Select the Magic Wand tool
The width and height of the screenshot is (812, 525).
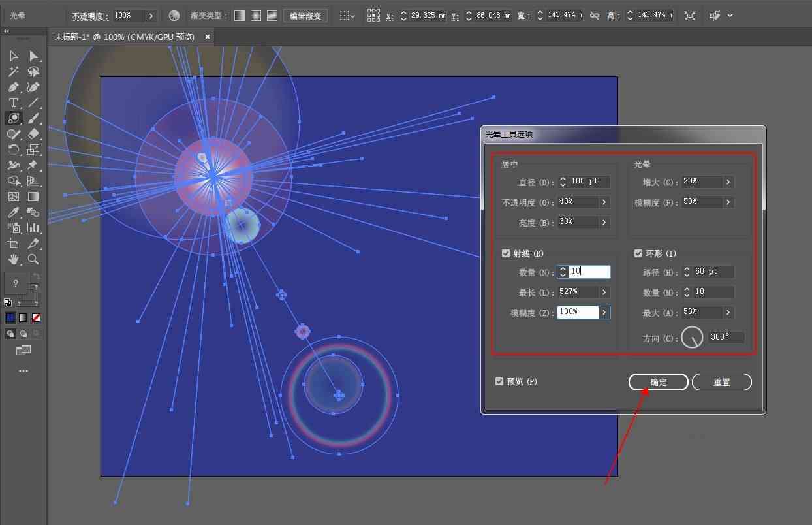[13, 72]
